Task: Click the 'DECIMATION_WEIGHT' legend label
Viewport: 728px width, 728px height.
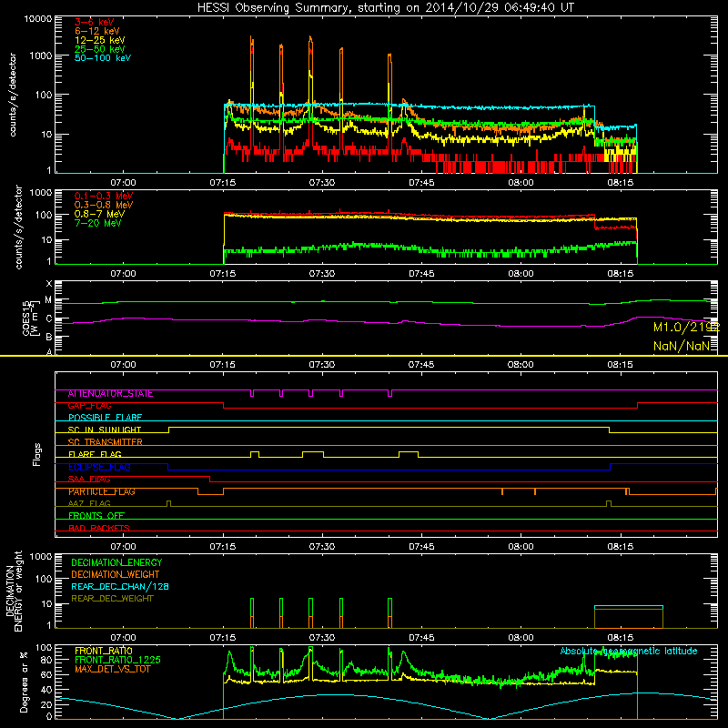Action: [x=116, y=575]
